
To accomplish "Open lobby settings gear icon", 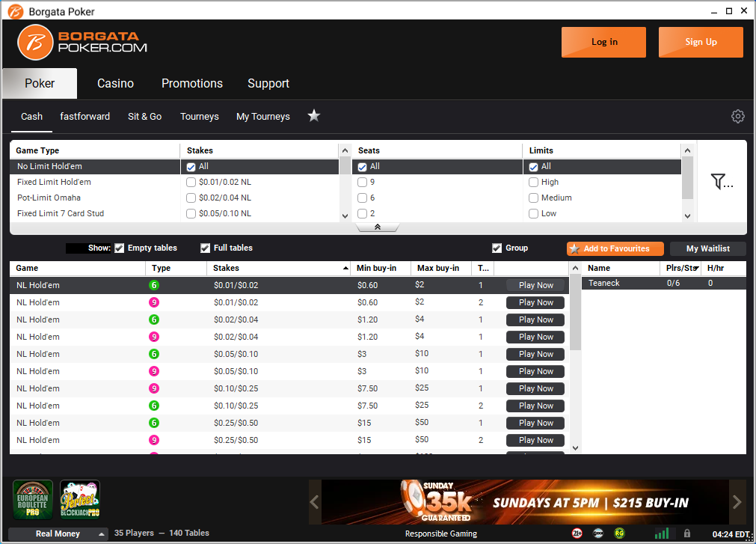I will click(737, 116).
